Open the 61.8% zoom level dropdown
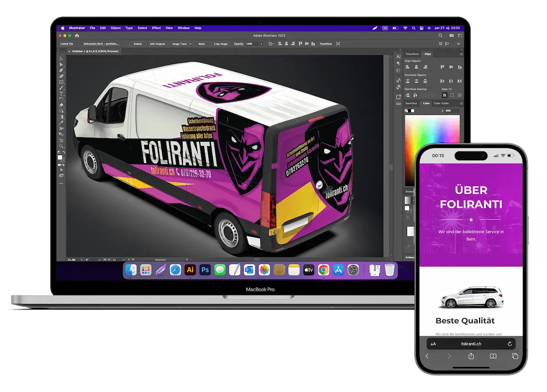547x392 pixels. tap(82, 259)
